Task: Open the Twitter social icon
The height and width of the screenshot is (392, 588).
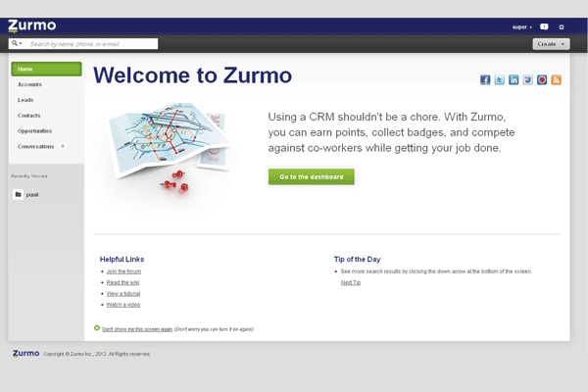Action: pyautogui.click(x=499, y=79)
